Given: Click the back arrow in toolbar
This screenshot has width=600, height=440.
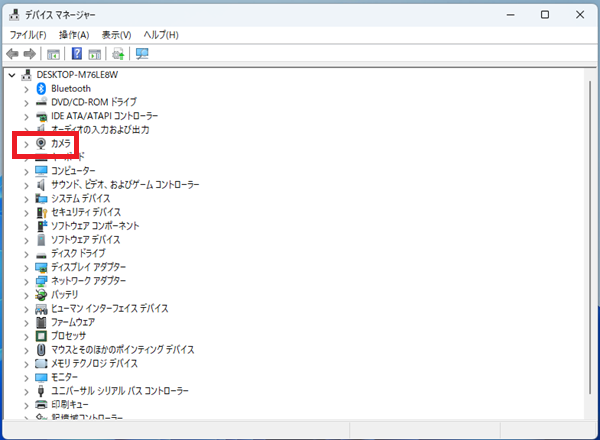Looking at the screenshot, I should (x=13, y=53).
